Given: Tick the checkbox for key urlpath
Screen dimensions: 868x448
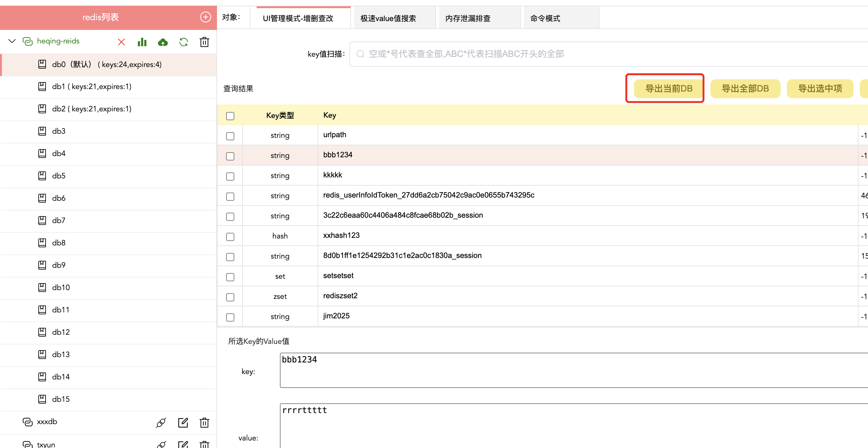Looking at the screenshot, I should [x=230, y=136].
